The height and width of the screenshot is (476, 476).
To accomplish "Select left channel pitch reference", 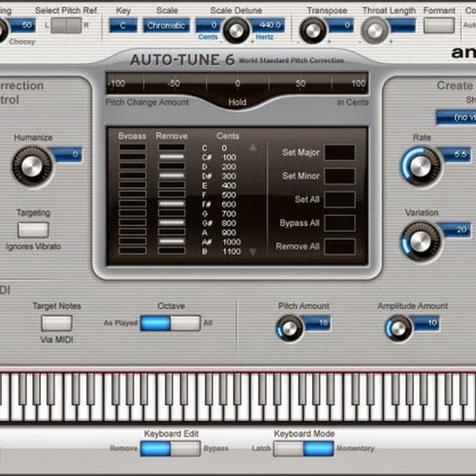I will click(x=59, y=26).
